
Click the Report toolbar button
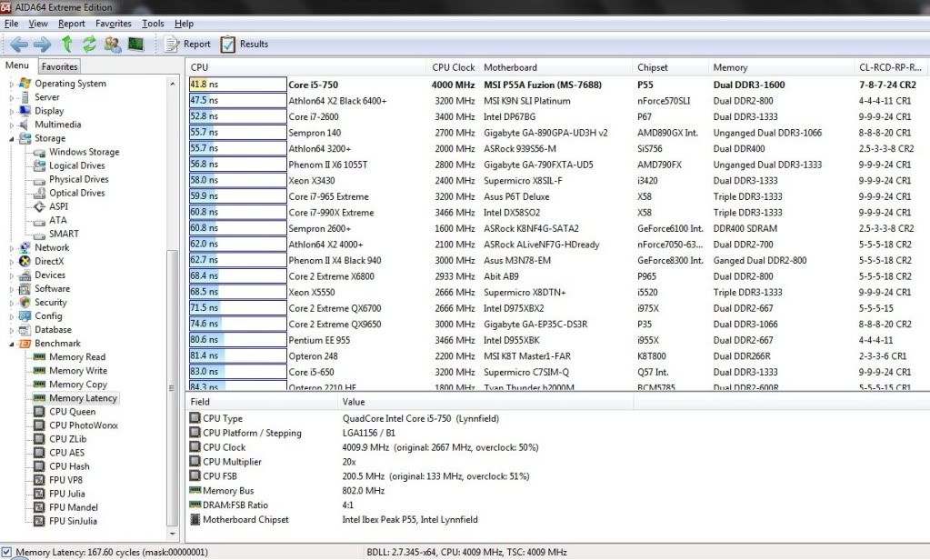point(187,44)
